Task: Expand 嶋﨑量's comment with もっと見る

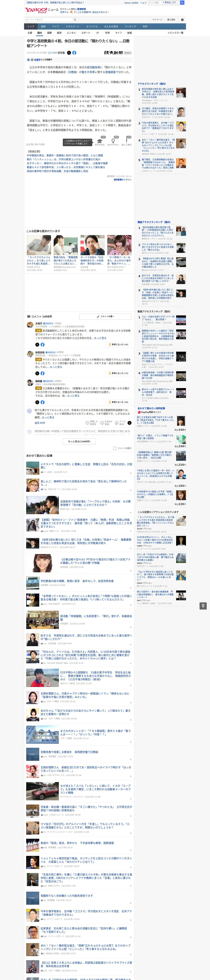Action: click(73, 396)
